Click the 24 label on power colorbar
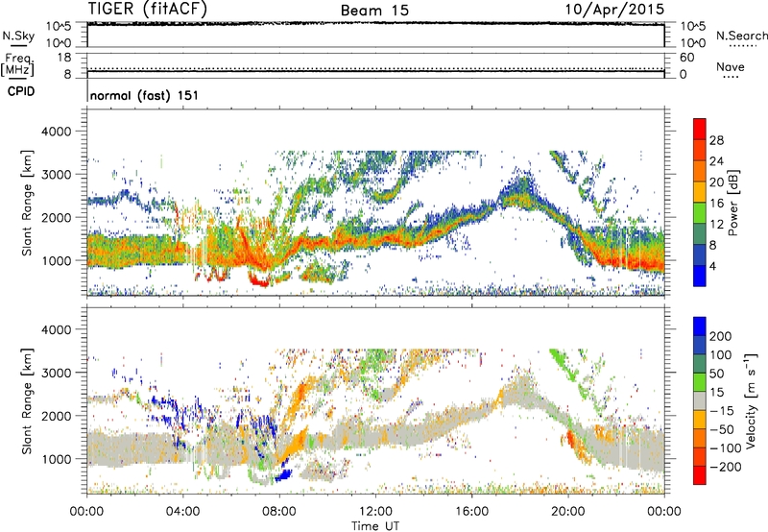Viewport: 768px width, 532px height. point(716,161)
